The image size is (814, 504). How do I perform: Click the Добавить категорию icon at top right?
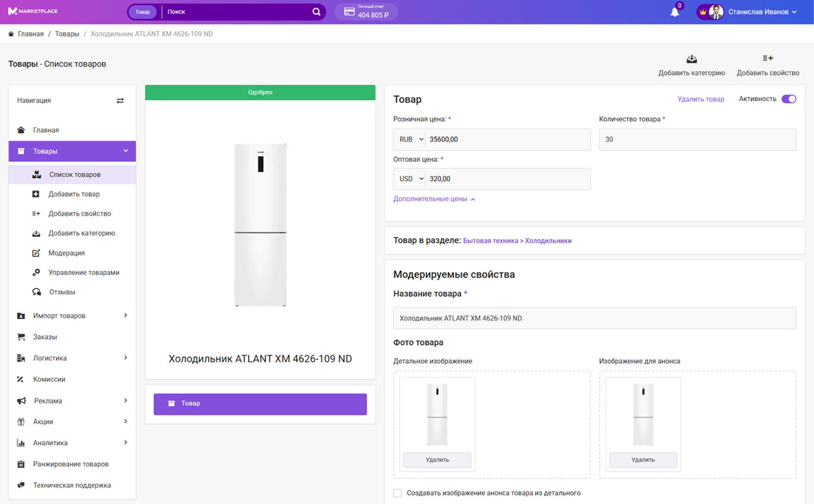pos(691,59)
